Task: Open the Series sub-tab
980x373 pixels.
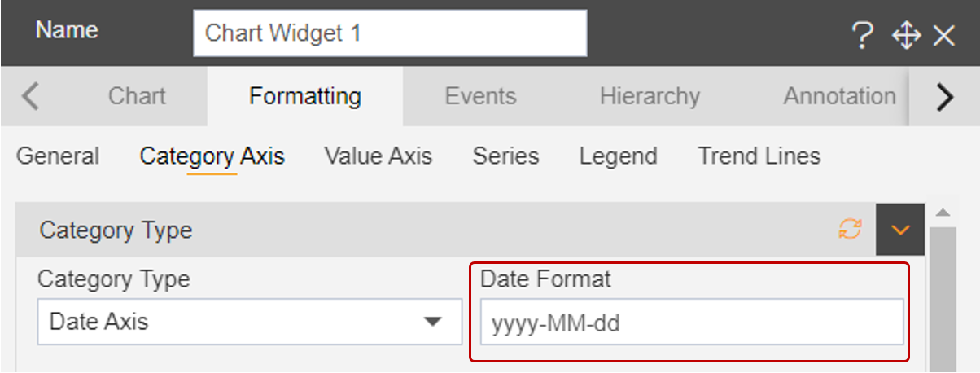Action: point(505,156)
